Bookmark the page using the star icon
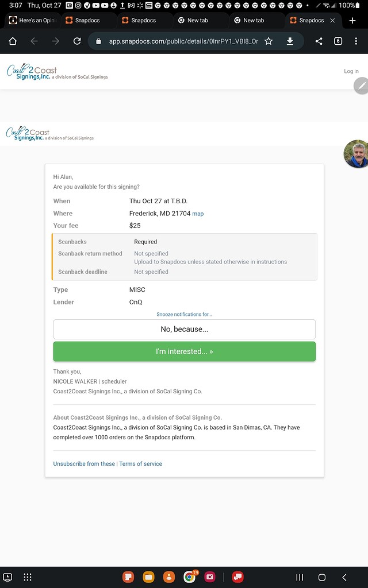The image size is (368, 588). pos(268,41)
